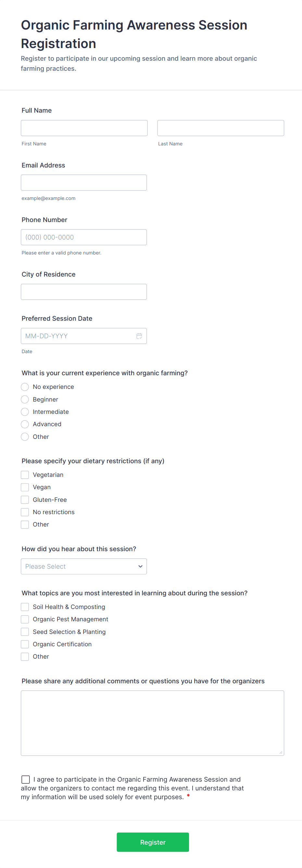
Task: Open the 'How did you hear' dropdown
Action: point(83,566)
